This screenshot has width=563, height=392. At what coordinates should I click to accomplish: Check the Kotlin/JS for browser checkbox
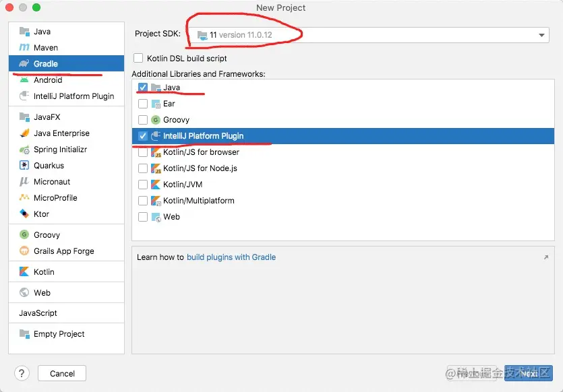click(143, 152)
